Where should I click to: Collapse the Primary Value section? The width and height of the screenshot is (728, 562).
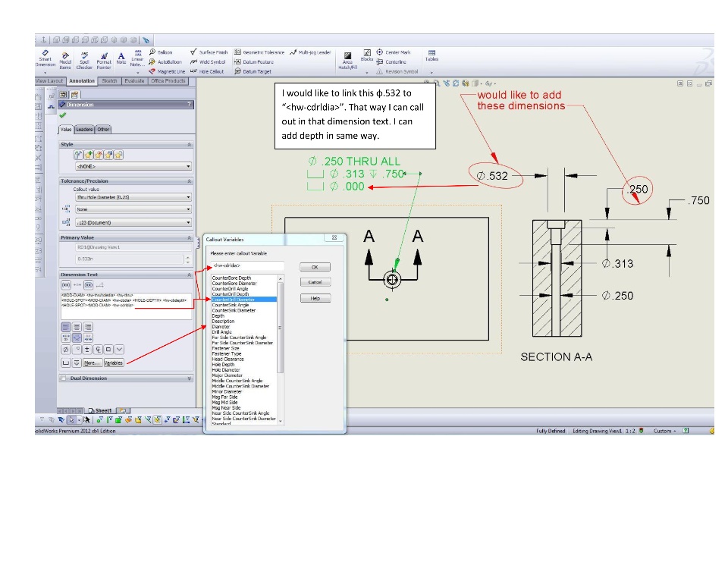(189, 237)
